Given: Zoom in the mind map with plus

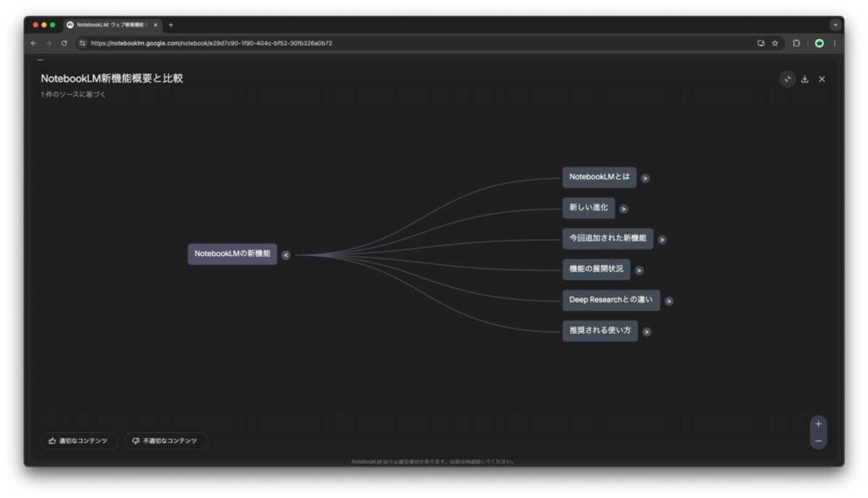Looking at the screenshot, I should [818, 423].
